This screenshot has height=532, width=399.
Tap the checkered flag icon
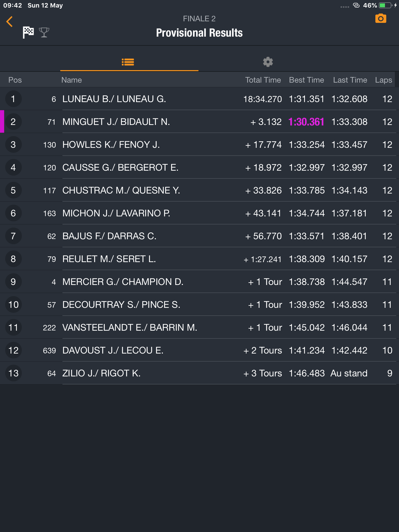[28, 32]
